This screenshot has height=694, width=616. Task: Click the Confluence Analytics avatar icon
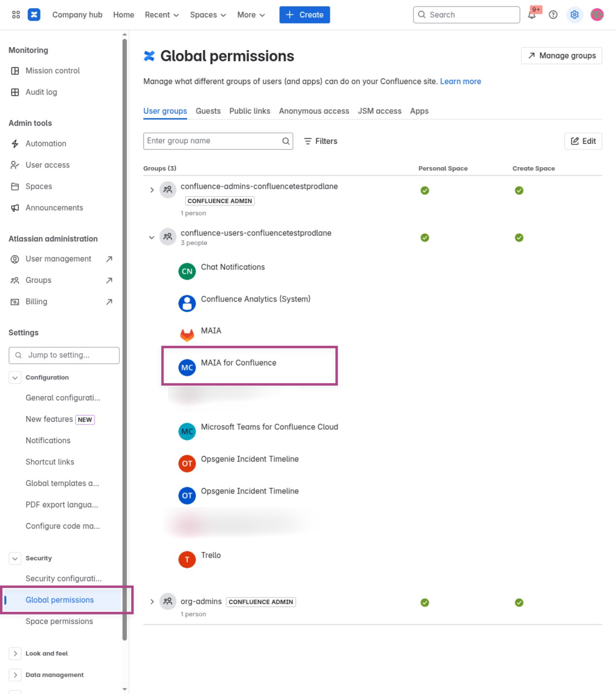(x=187, y=303)
